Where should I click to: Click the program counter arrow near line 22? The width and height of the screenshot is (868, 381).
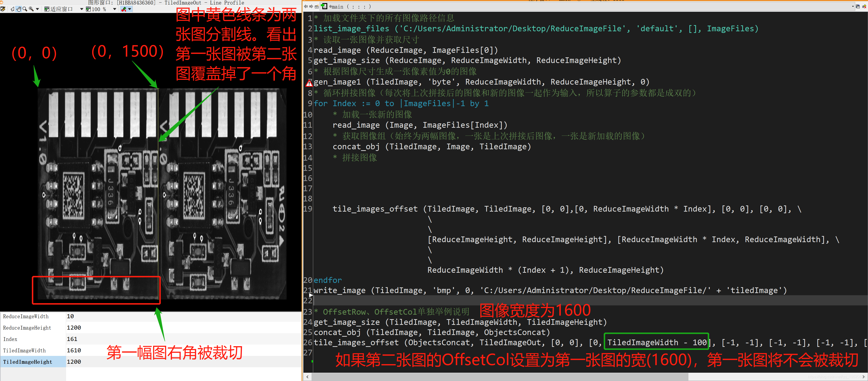point(311,295)
